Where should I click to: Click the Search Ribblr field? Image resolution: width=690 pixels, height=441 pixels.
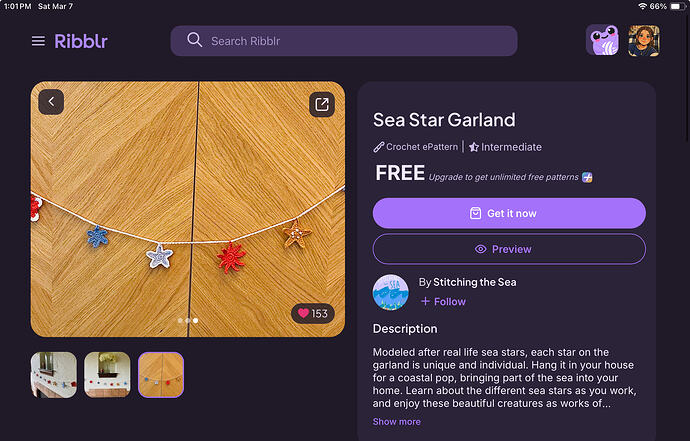(x=344, y=41)
